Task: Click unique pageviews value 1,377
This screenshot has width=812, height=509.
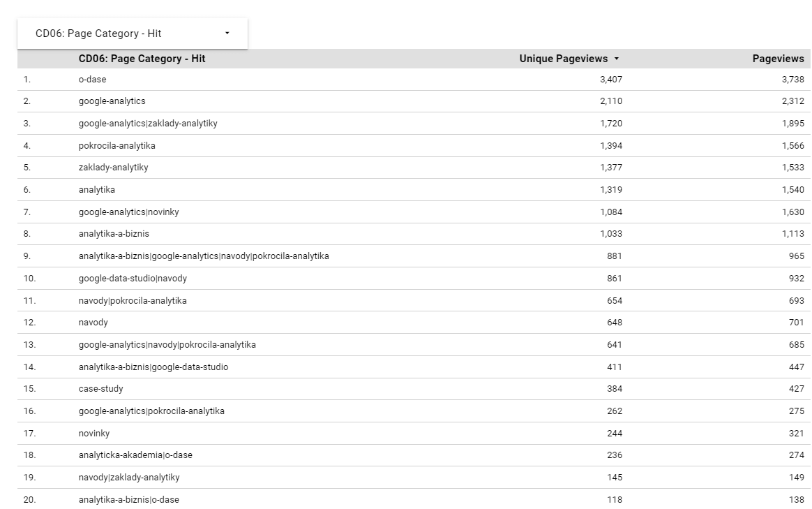Action: [611, 168]
